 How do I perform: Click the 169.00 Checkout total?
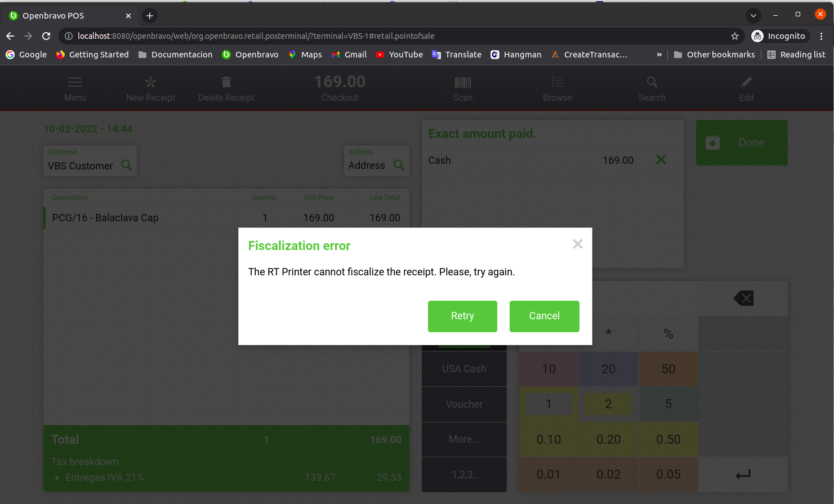tap(340, 88)
